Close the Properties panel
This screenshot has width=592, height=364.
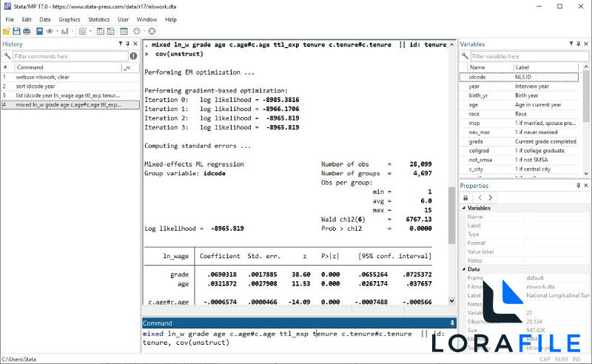(x=586, y=186)
